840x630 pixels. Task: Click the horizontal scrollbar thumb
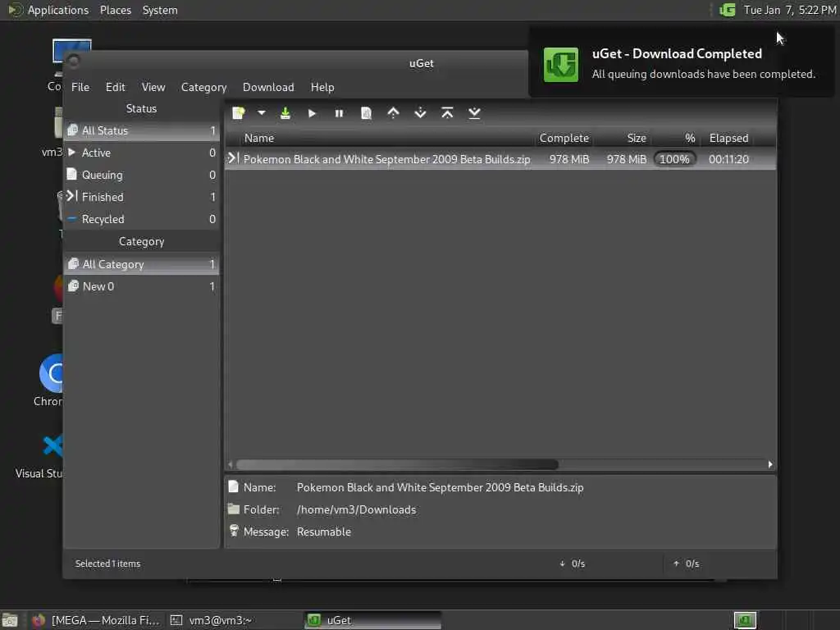tap(398, 464)
